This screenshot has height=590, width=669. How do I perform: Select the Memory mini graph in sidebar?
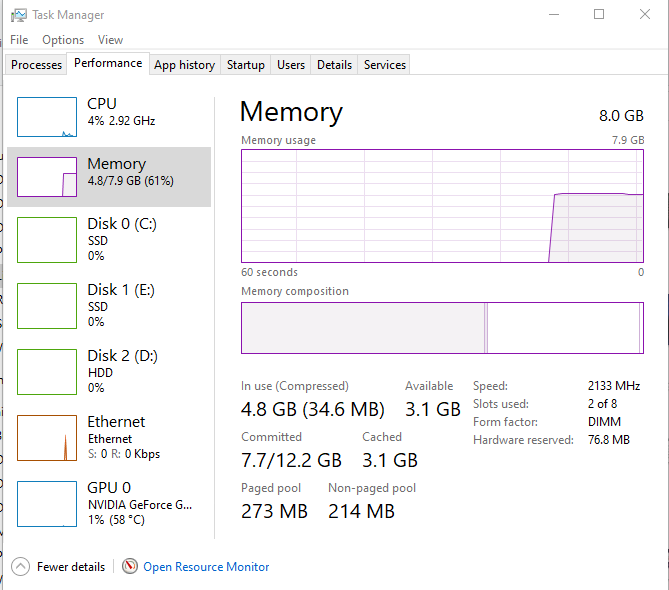[x=47, y=177]
